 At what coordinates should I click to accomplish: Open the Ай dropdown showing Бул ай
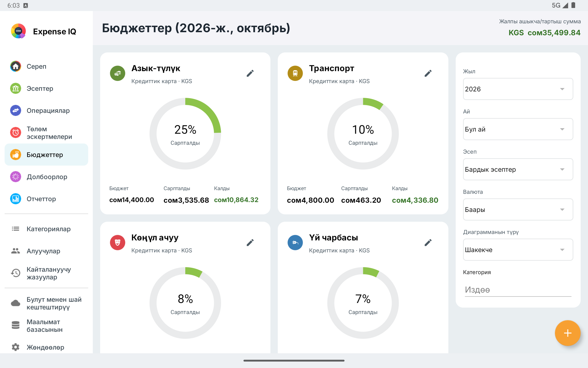click(518, 129)
